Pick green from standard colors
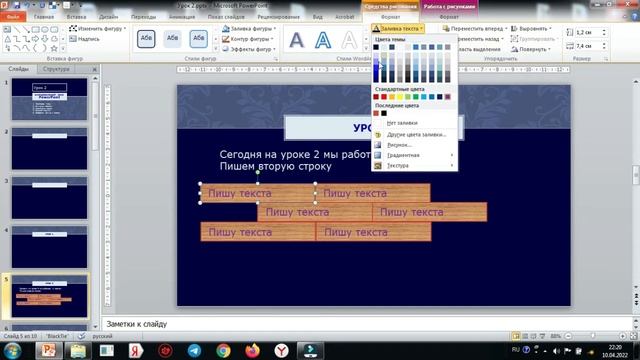 (416, 97)
